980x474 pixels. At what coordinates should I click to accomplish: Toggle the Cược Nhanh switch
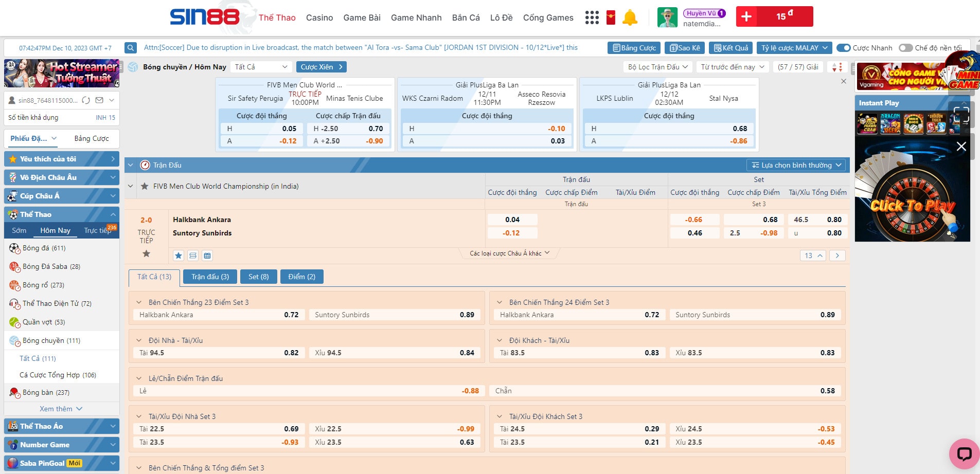click(x=844, y=48)
